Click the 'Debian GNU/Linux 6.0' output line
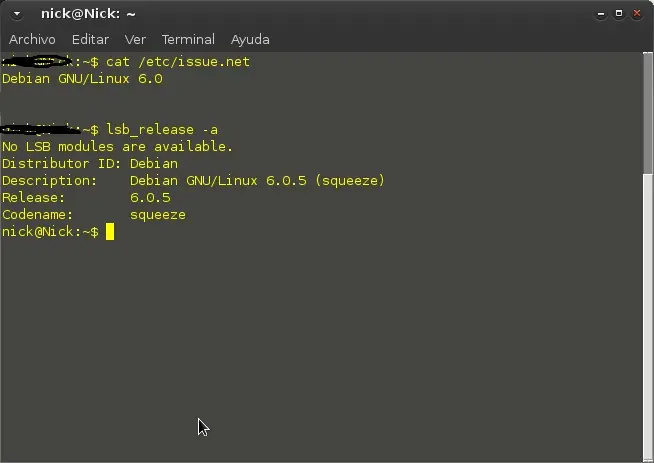Viewport: 654px width, 463px height. point(82,78)
